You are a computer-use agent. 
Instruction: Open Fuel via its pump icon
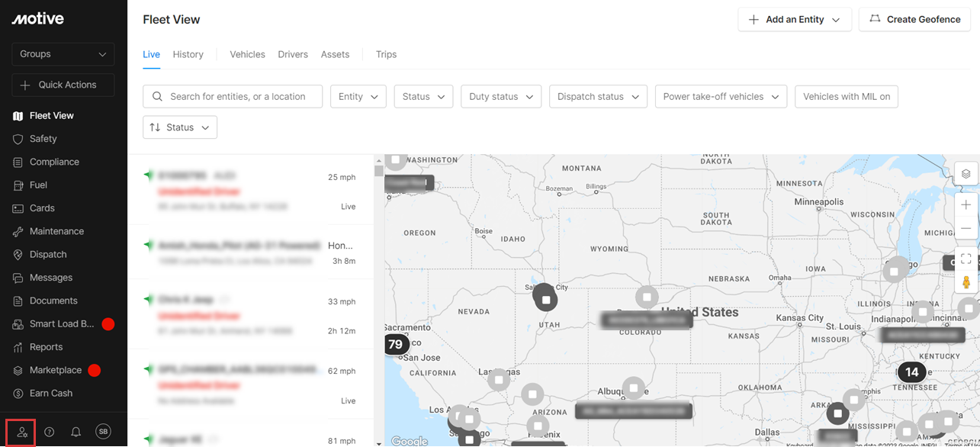point(18,185)
